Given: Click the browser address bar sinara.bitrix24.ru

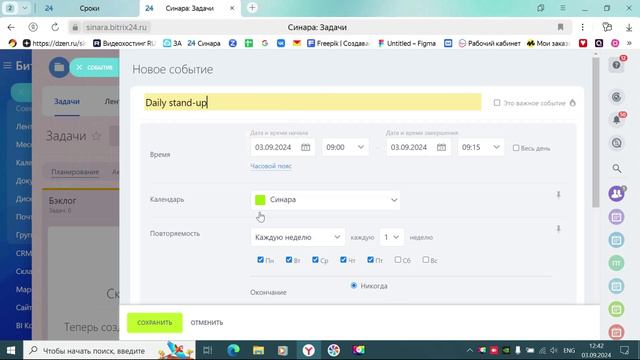Looking at the screenshot, I should [116, 27].
